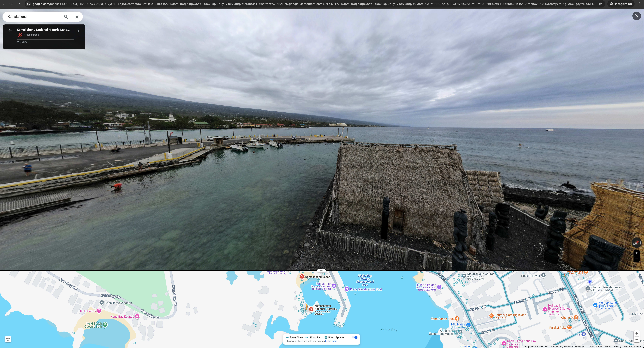Go back using the photo panel arrow
The image size is (644, 348).
click(x=10, y=30)
